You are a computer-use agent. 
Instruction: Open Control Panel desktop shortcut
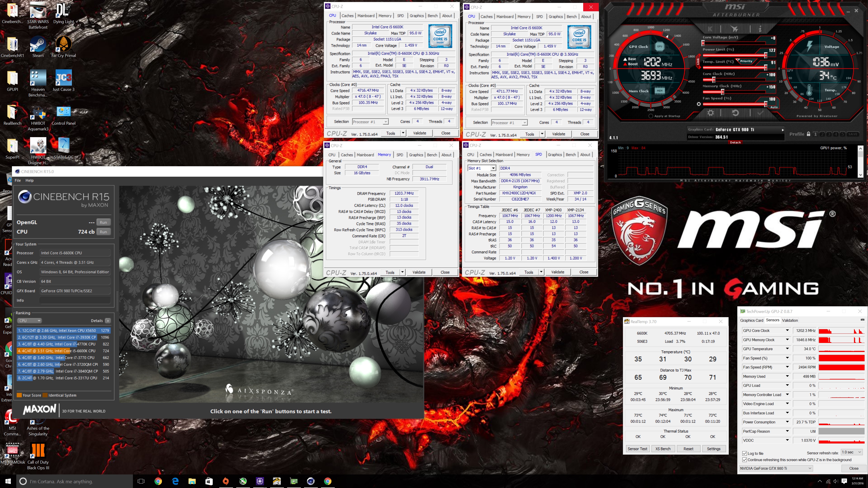tap(63, 115)
